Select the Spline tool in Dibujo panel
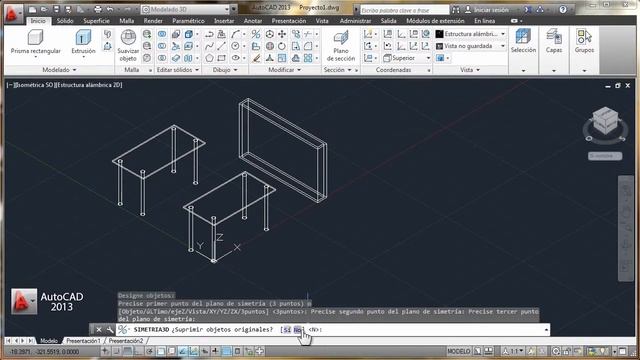This screenshot has width=640, height=360. pos(209,46)
